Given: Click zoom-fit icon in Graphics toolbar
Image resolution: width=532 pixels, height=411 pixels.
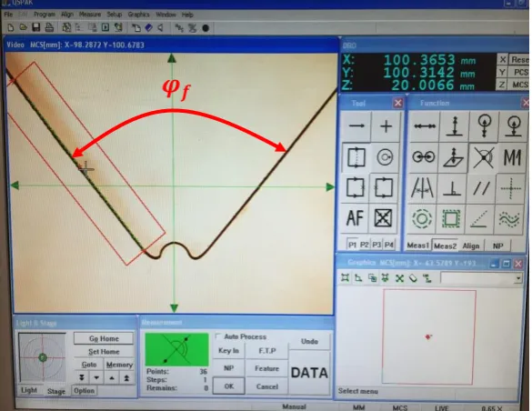Looking at the screenshot, I should click(x=345, y=278).
